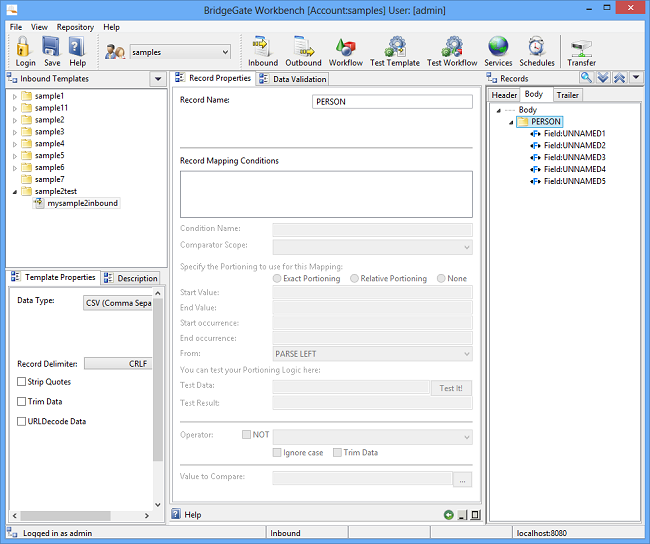Open the Inbound Templates panel dropdown arrow
650x544 pixels.
158,78
